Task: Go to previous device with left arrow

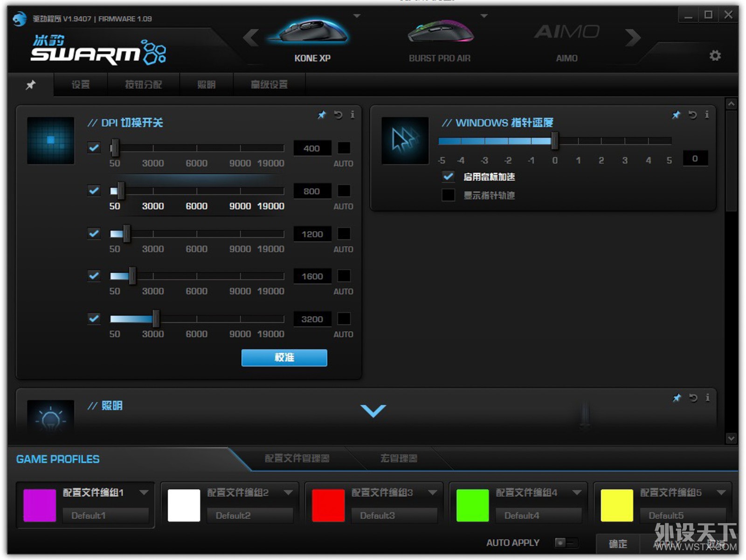Action: click(251, 37)
